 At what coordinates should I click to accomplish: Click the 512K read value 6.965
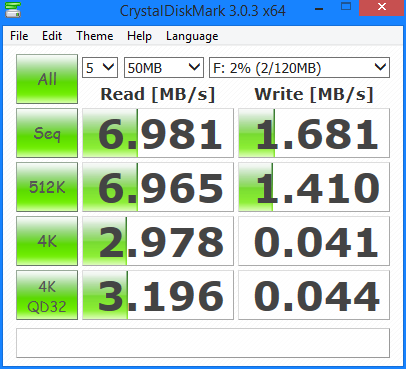pos(158,187)
